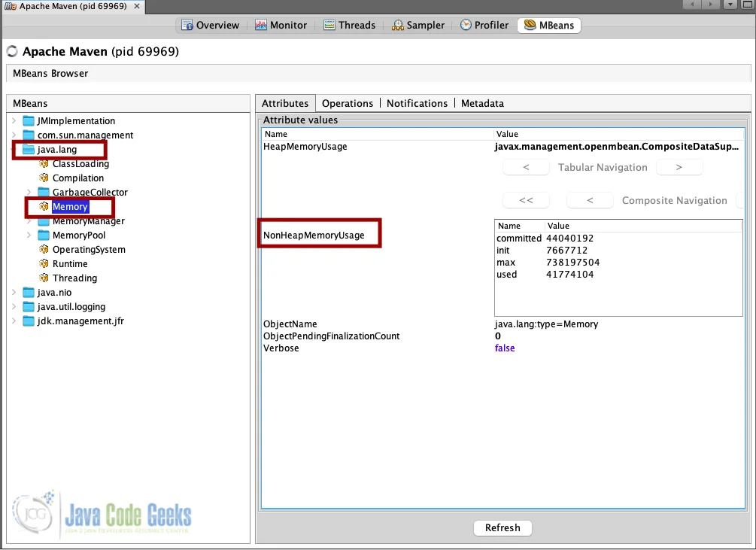Click the Threads tab icon
The height and width of the screenshot is (550, 756).
(x=329, y=25)
